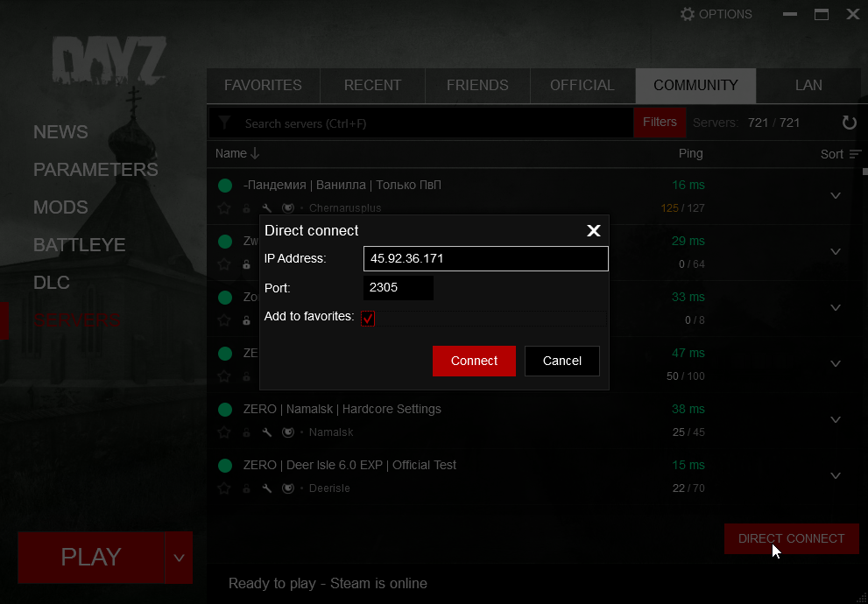Viewport: 868px width, 604px height.
Task: Click green status dot of Deer Isle server
Action: pos(225,465)
